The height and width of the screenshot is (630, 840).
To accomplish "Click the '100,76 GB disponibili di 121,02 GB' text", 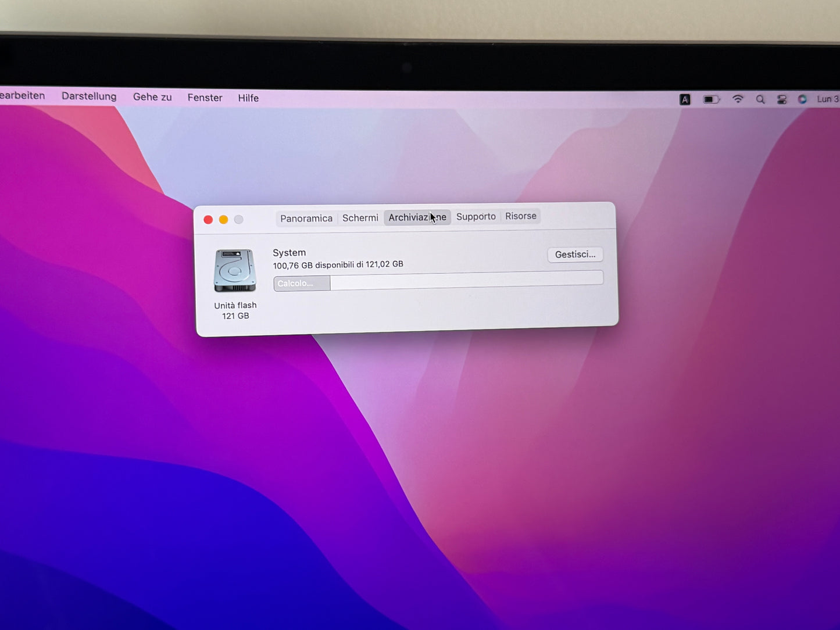I will click(x=338, y=265).
